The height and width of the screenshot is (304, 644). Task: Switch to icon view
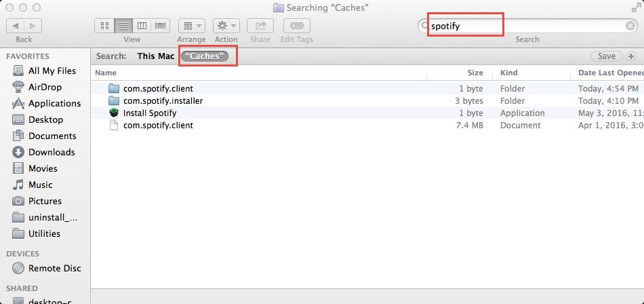[104, 26]
